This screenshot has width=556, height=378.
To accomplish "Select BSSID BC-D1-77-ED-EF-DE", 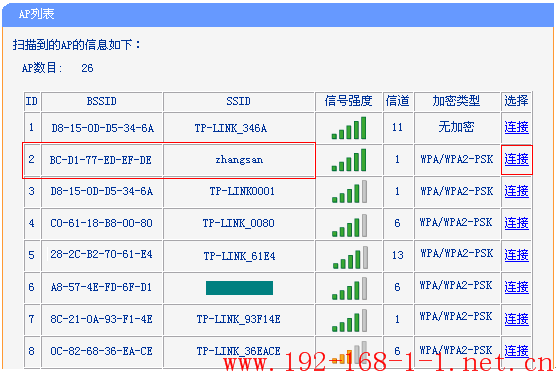I will click(x=101, y=160).
